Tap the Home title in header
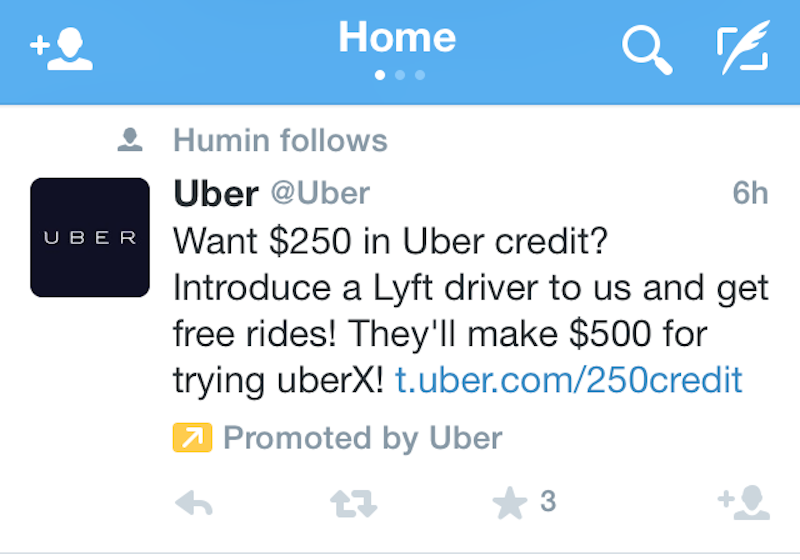Image resolution: width=800 pixels, height=560 pixels. pyautogui.click(x=397, y=37)
